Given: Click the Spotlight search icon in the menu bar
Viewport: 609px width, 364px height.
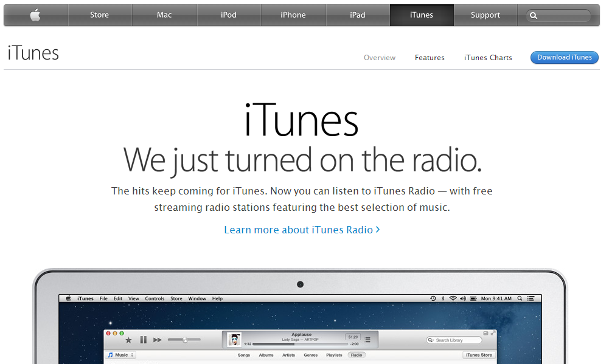Looking at the screenshot, I should (519, 298).
